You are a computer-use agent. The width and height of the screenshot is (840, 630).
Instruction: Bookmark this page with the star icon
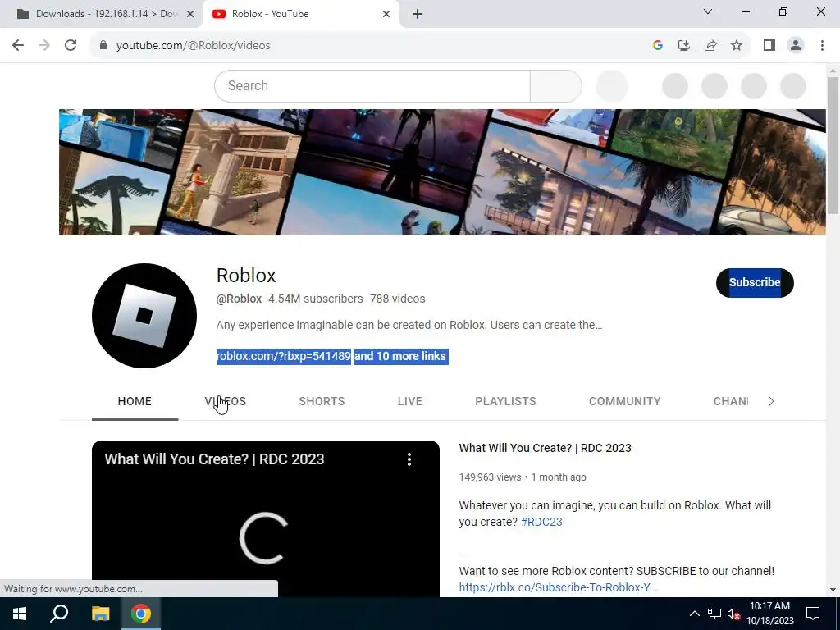737,46
